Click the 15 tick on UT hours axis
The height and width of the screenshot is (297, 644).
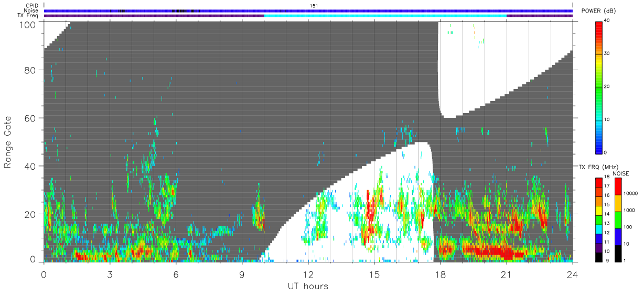coord(374,273)
